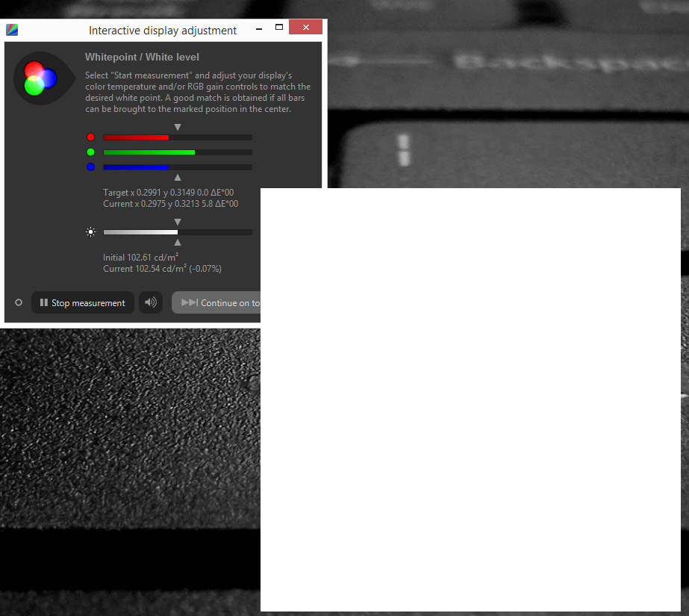Click the downward marker above the luminance bar
689x616 pixels.
(178, 222)
